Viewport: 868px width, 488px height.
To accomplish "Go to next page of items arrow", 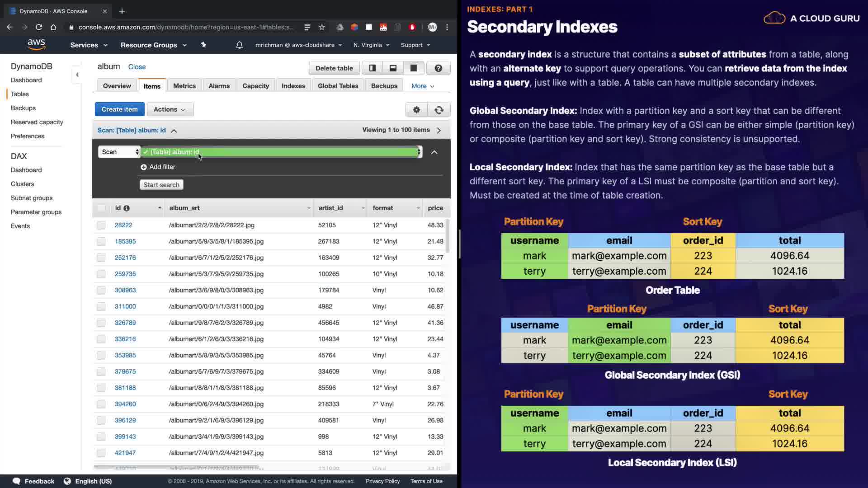I will click(x=439, y=130).
